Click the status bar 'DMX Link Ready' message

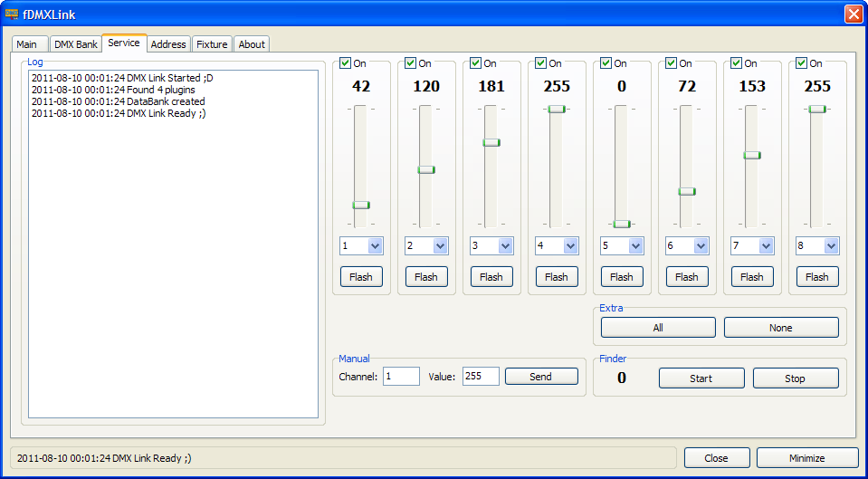(x=105, y=458)
